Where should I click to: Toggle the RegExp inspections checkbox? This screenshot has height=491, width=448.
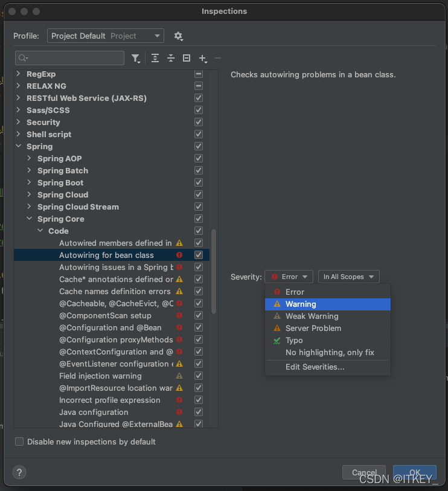coord(199,74)
